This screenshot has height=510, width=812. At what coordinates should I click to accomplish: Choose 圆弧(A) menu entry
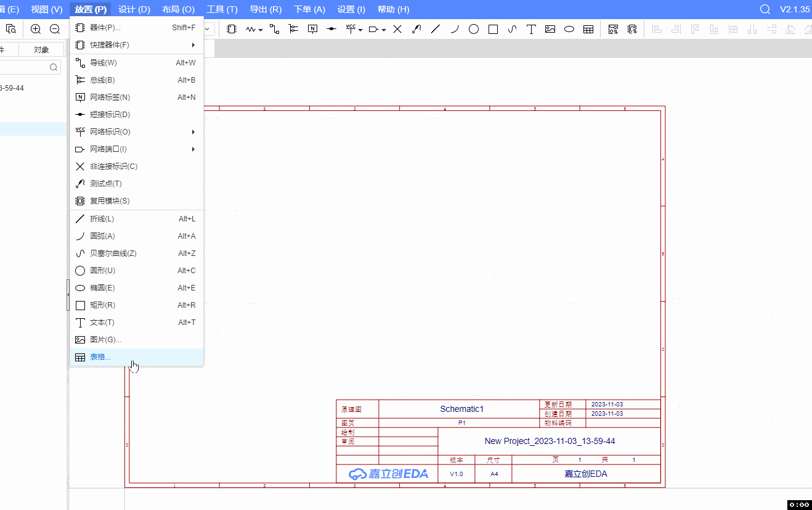pos(137,236)
